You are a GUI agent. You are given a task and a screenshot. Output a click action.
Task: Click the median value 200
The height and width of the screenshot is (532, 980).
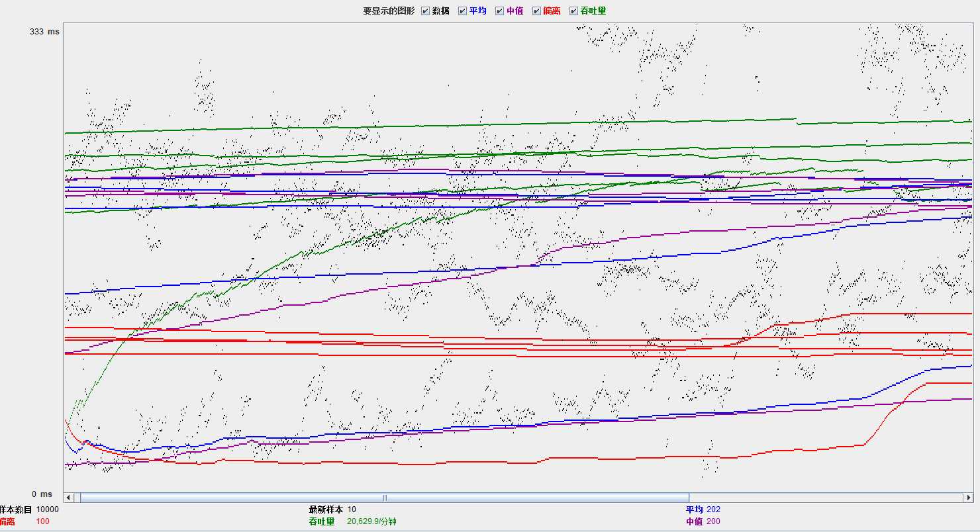click(x=713, y=521)
